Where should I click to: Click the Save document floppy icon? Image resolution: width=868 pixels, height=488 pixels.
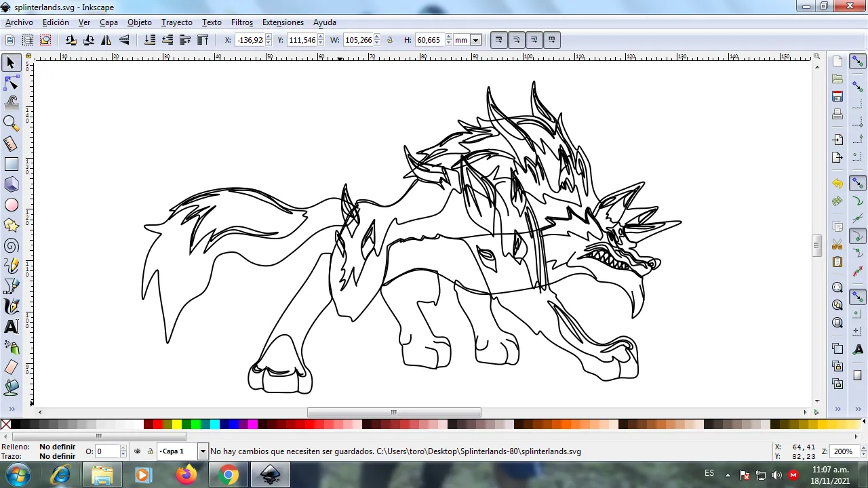coord(837,96)
